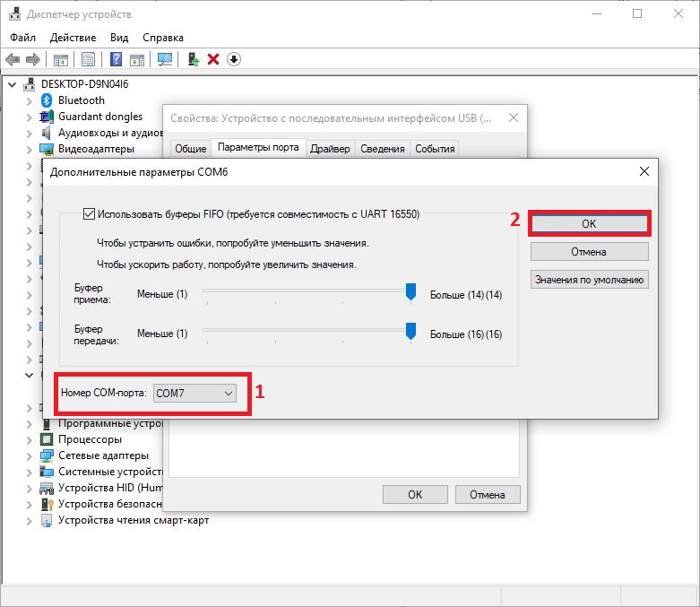
Task: Click the disable device down-arrow icon
Action: [x=234, y=59]
